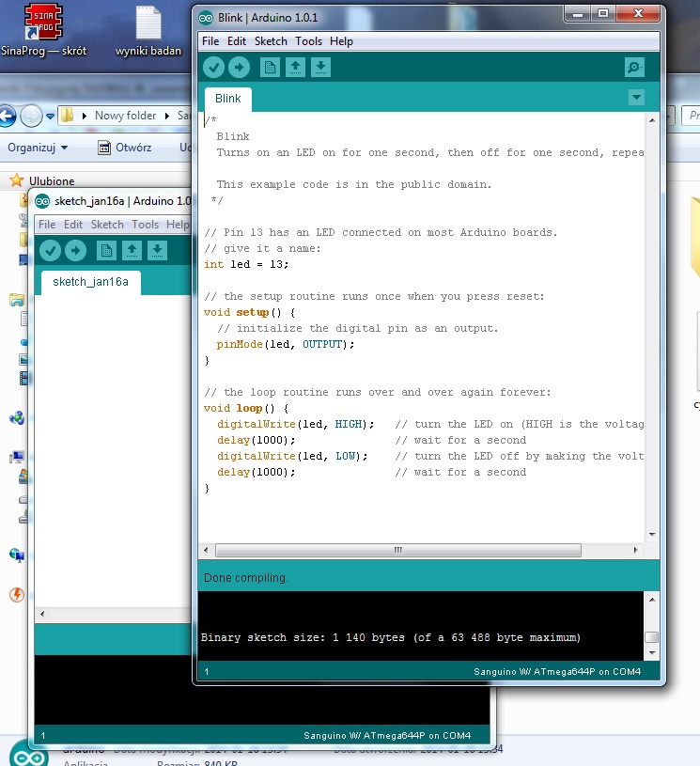Screen dimensions: 700x766
Task: Open Sketch menu in Blink window
Action: point(271,41)
